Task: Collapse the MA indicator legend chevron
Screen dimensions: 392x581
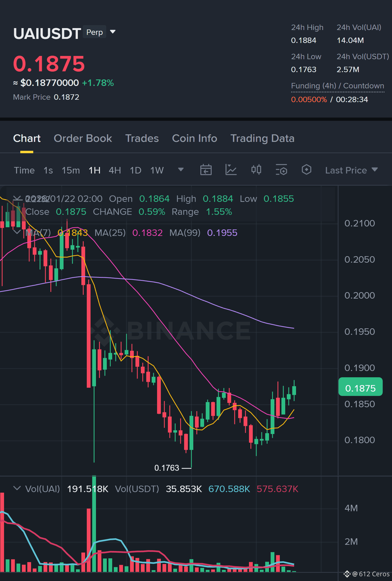Action: coord(17,232)
